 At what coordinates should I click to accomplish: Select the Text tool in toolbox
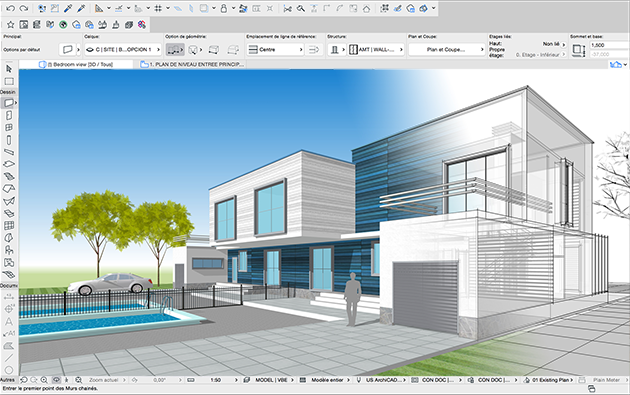(x=9, y=321)
